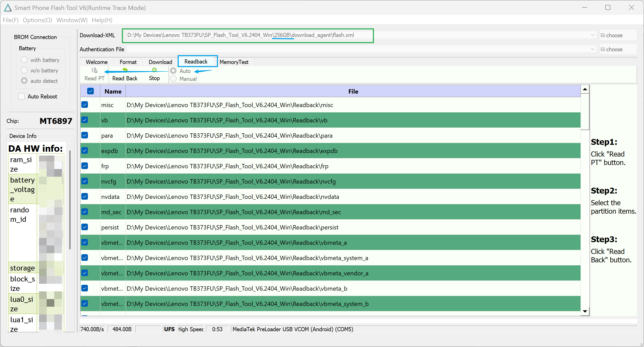
Task: Click the Read PT toolbar icon
Action: tap(94, 70)
